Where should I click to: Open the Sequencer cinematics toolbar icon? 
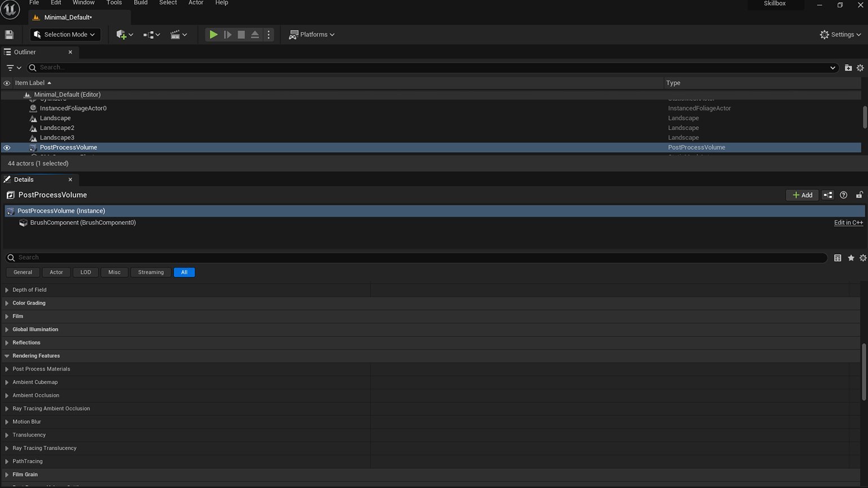pyautogui.click(x=178, y=34)
